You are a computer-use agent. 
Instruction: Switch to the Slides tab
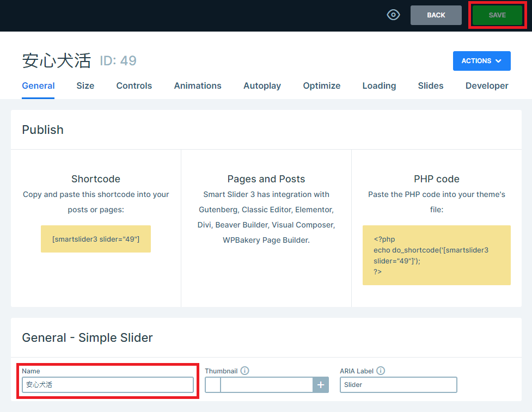click(430, 85)
